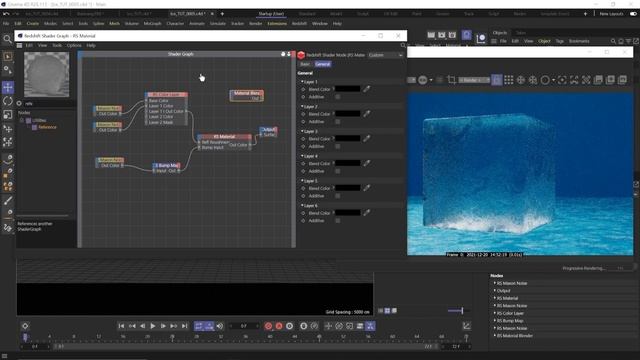Expand the Output entry in Nodes list
This screenshot has height=360, width=640.
495,291
